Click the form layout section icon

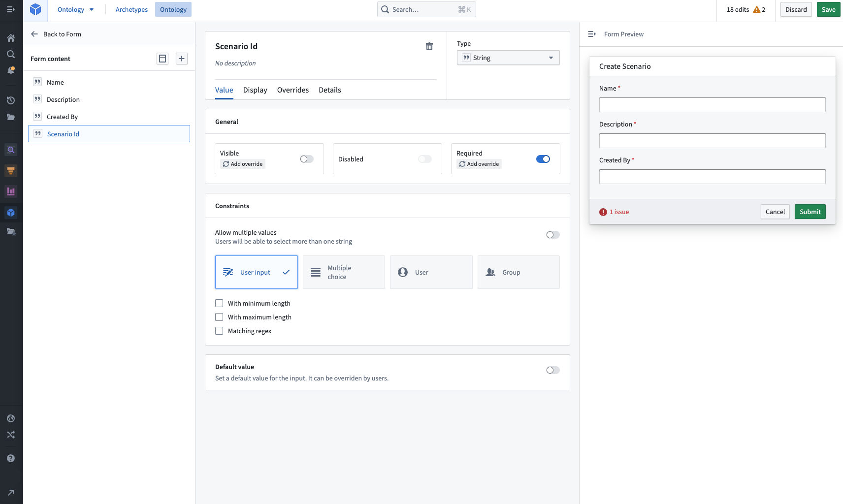click(162, 59)
